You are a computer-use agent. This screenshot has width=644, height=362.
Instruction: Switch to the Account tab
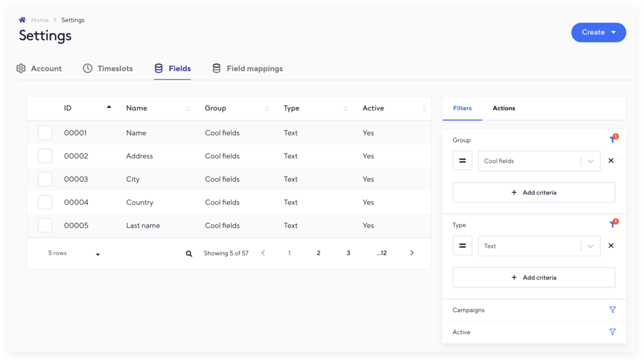39,68
